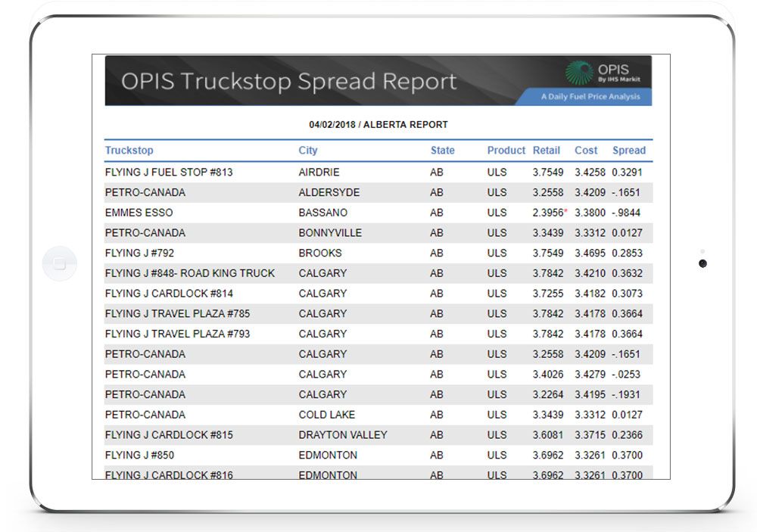The width and height of the screenshot is (757, 532).
Task: Click the city cell 'ALDERSYDE'
Action: [329, 193]
